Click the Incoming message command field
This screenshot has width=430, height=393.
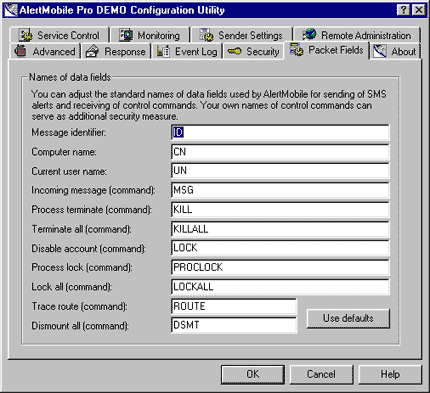(x=280, y=190)
